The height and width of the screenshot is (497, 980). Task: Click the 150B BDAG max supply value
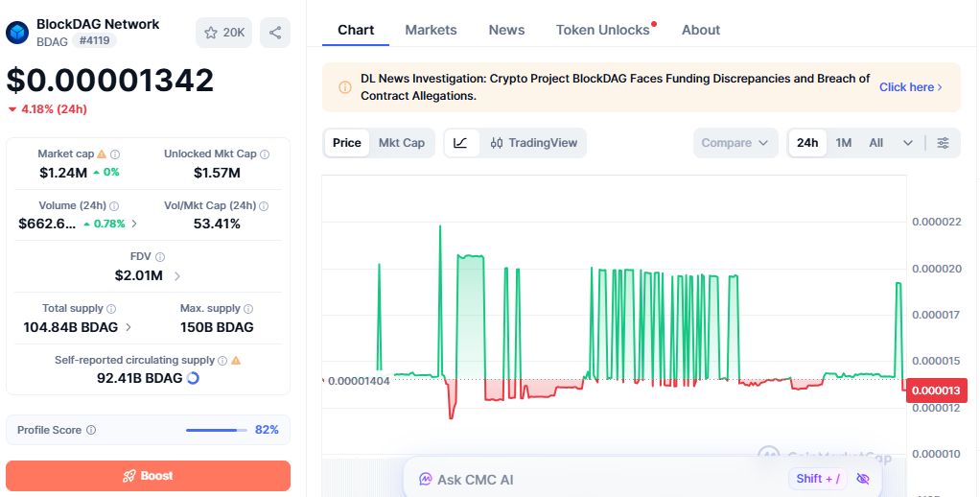pyautogui.click(x=217, y=327)
